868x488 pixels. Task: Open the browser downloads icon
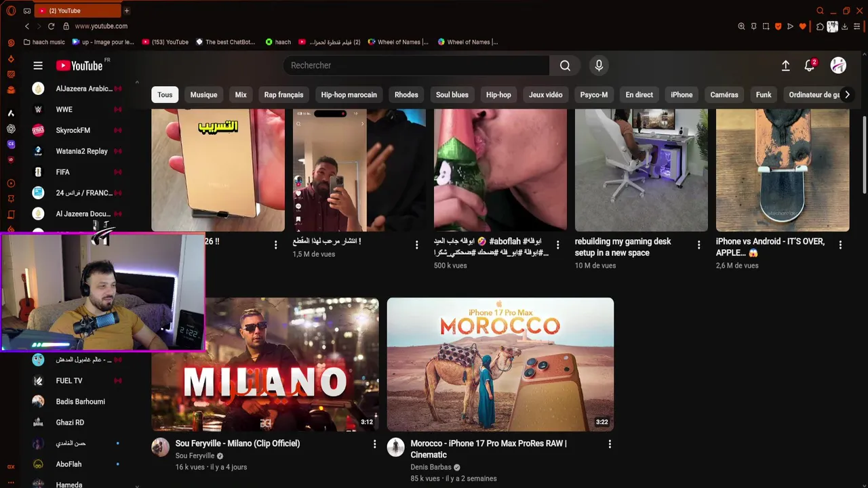point(845,26)
